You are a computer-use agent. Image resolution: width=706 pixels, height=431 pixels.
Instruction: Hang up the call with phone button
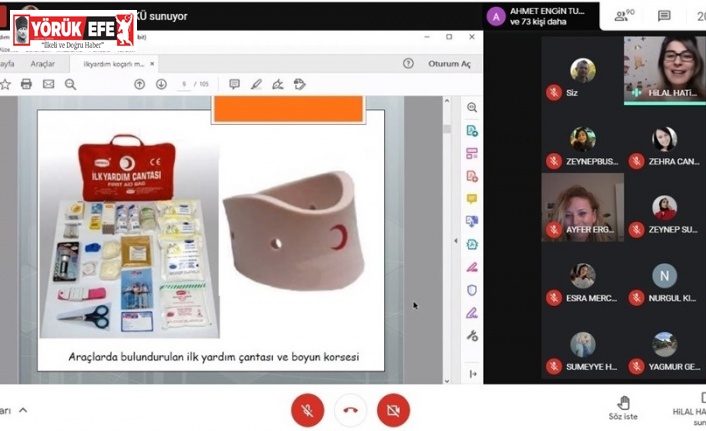click(x=350, y=410)
